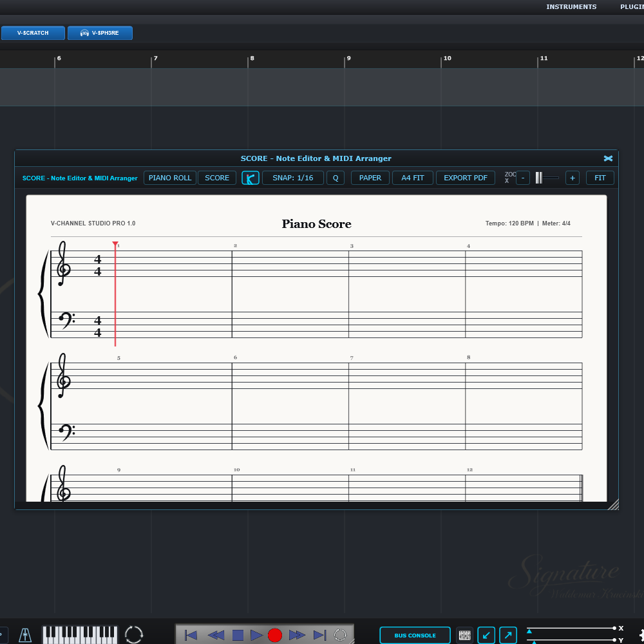Click the circular arrows sync icon
This screenshot has height=644, width=644.
click(134, 635)
